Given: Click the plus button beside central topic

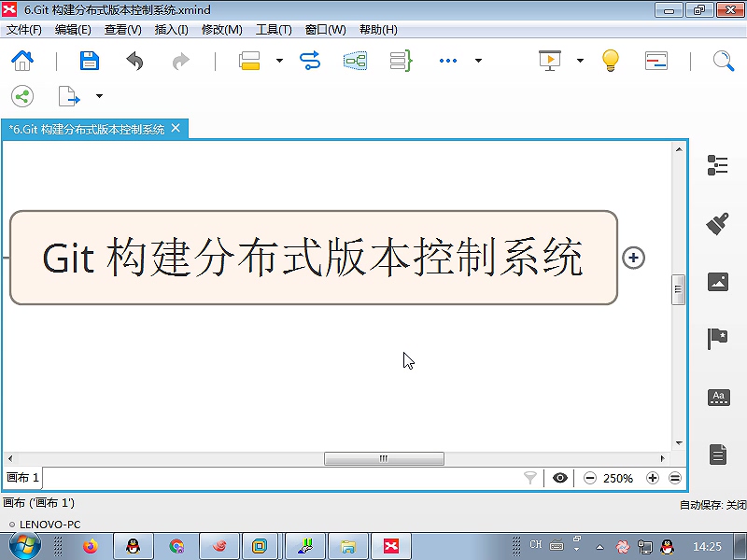Looking at the screenshot, I should coord(634,258).
